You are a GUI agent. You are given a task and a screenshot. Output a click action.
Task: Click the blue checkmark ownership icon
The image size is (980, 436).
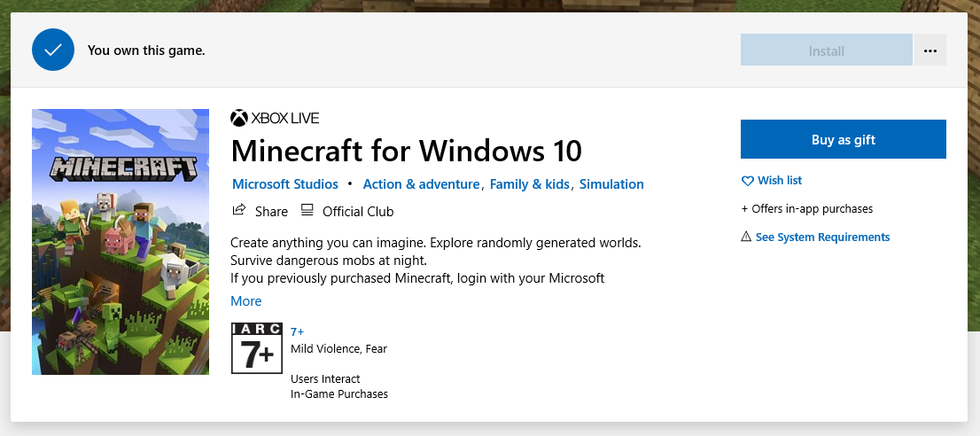(x=53, y=50)
